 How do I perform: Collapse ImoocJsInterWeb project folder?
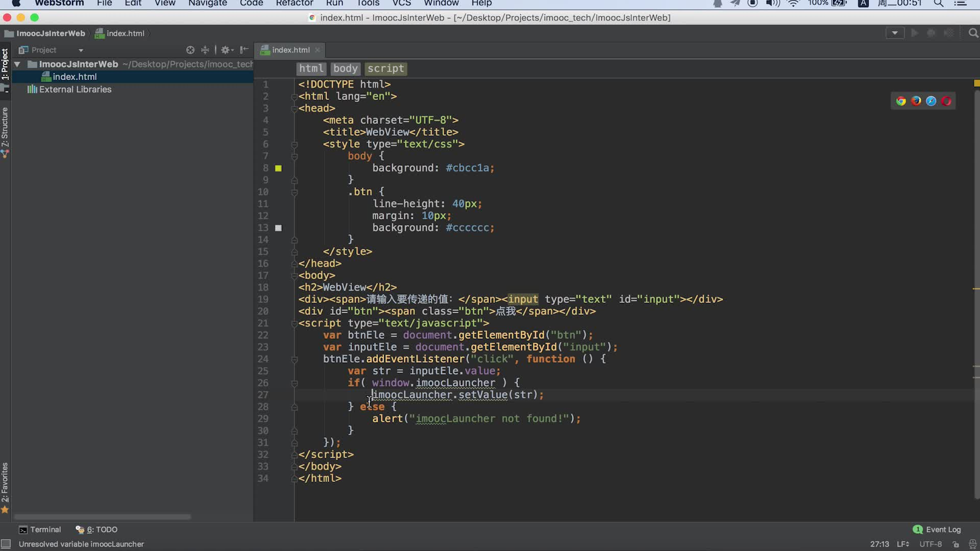tap(17, 64)
